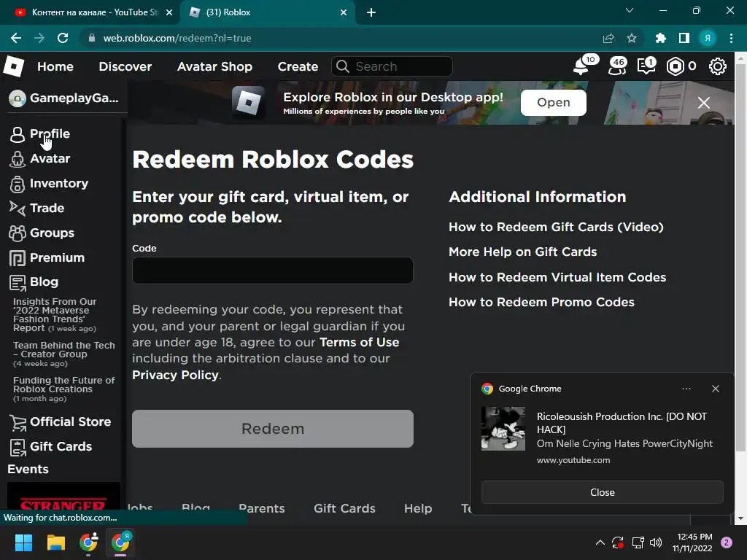Open the messages icon with badge 1
747x560 pixels.
646,66
